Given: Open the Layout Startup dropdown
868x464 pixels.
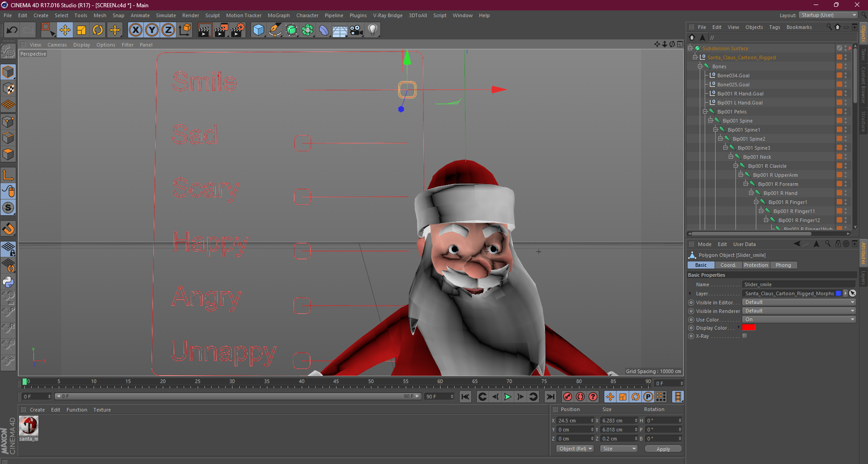Looking at the screenshot, I should click(828, 15).
